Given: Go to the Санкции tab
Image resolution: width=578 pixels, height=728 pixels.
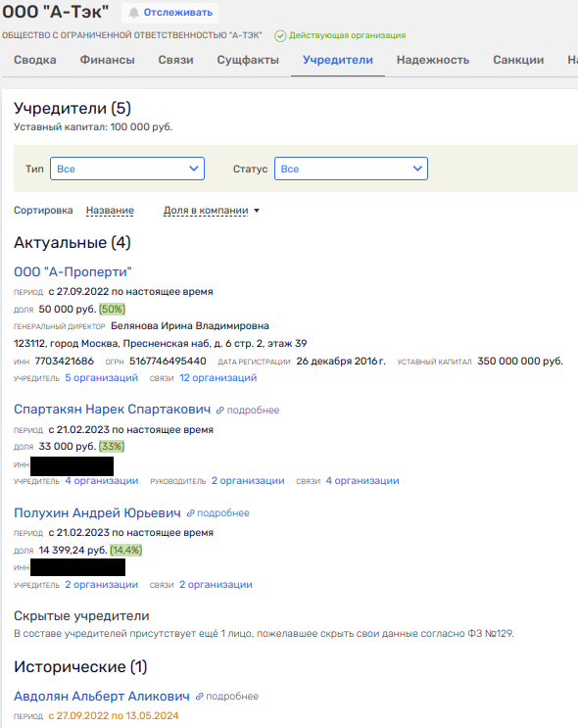Looking at the screenshot, I should (518, 60).
